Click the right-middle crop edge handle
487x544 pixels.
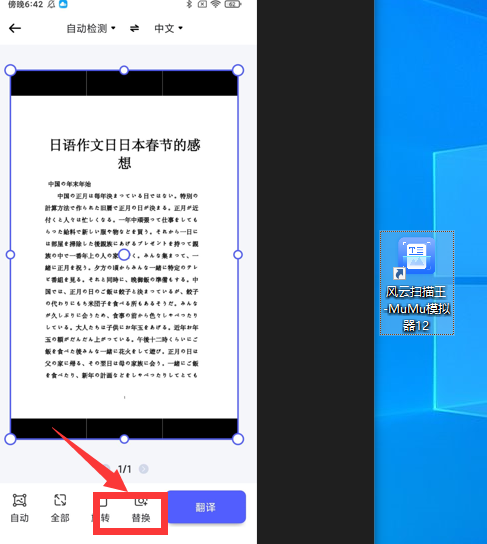pyautogui.click(x=238, y=255)
